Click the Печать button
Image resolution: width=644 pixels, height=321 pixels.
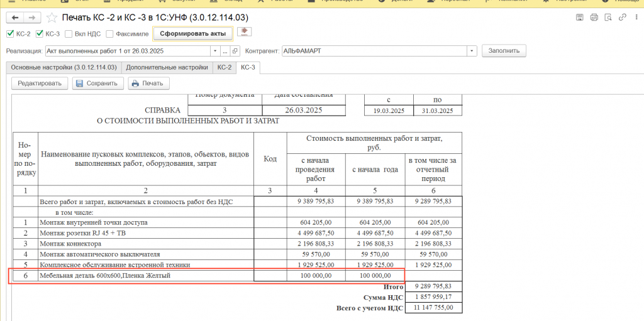(148, 84)
